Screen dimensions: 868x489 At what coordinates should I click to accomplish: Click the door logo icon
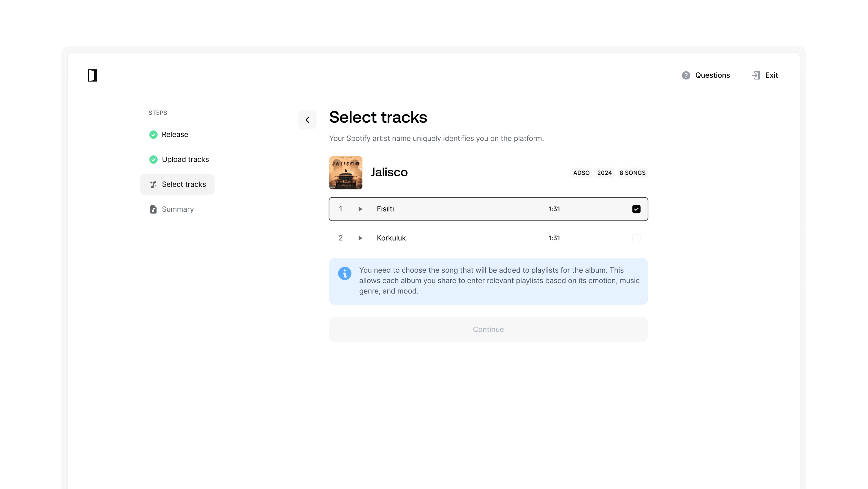pos(92,75)
